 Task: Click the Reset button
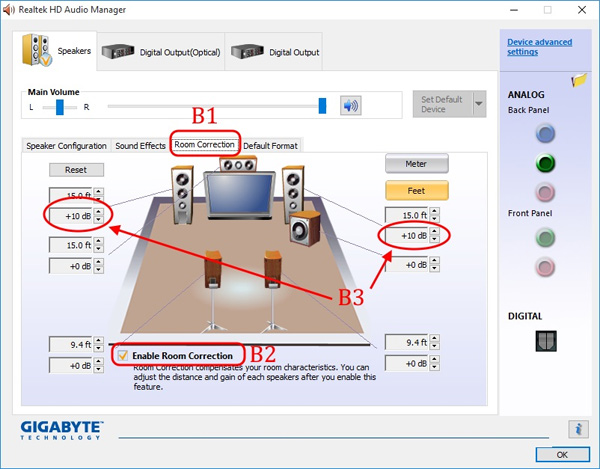click(76, 170)
